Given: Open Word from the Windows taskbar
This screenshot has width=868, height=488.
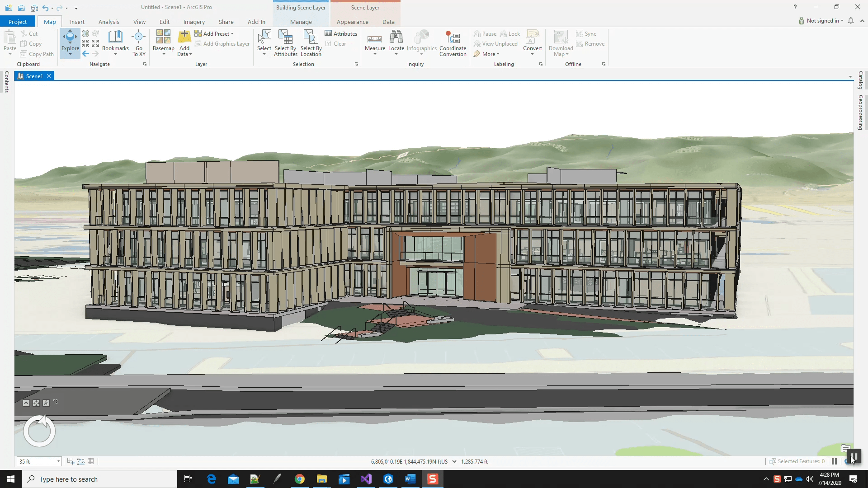Looking at the screenshot, I should [x=410, y=479].
